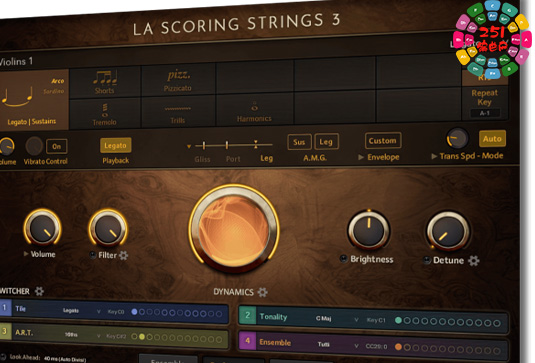Screen dimensions: 535x363
Task: Toggle the Brightness power button
Action: [x=344, y=259]
